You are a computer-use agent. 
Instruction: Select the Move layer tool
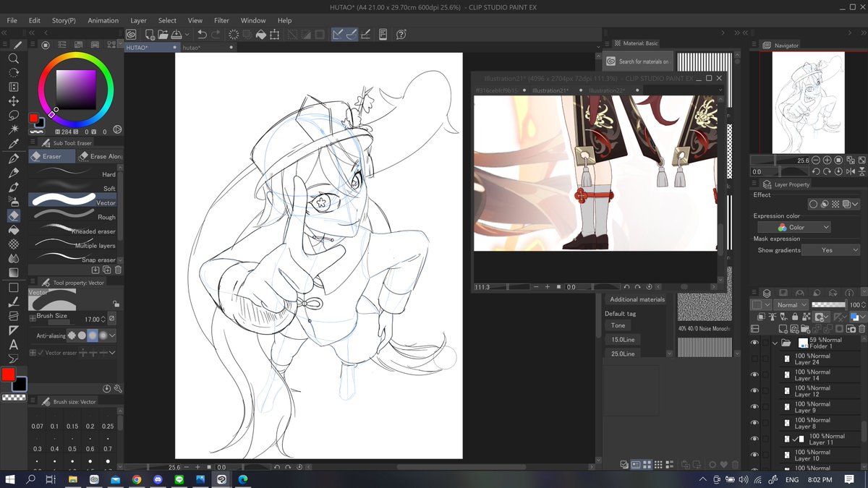coord(13,101)
